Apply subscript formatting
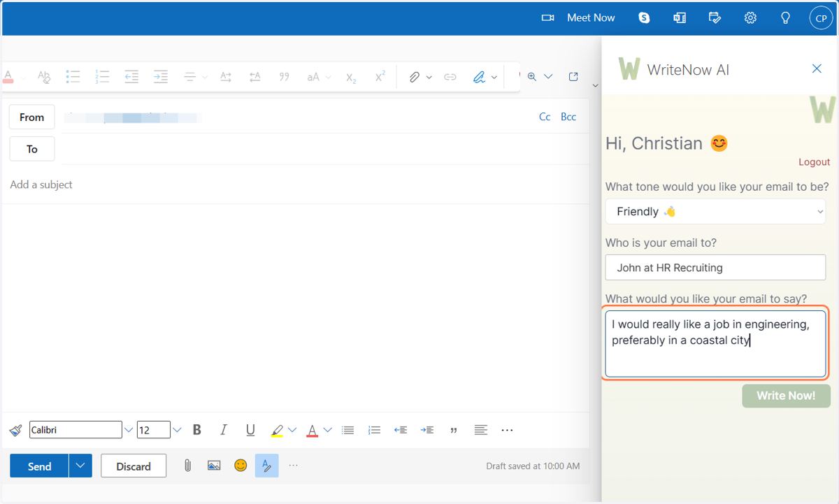 click(351, 78)
